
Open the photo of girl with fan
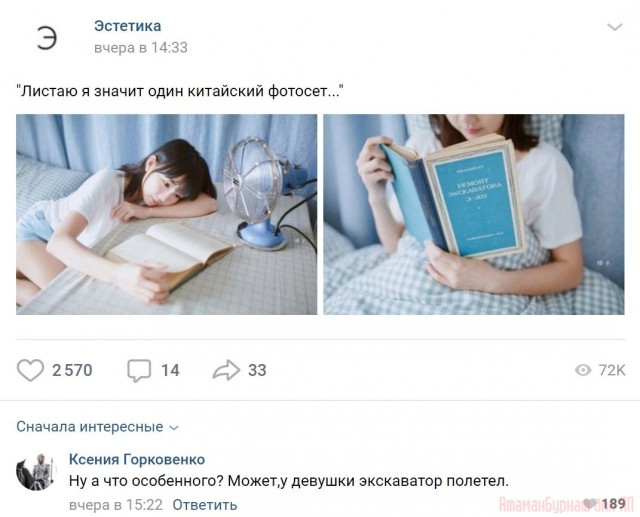click(x=167, y=214)
